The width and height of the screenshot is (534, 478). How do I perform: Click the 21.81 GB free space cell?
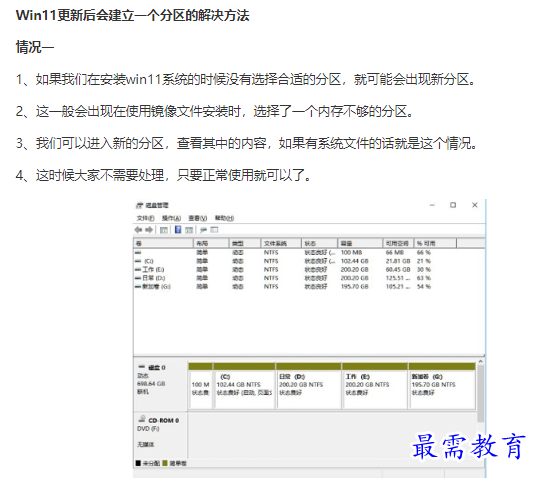[x=398, y=261]
